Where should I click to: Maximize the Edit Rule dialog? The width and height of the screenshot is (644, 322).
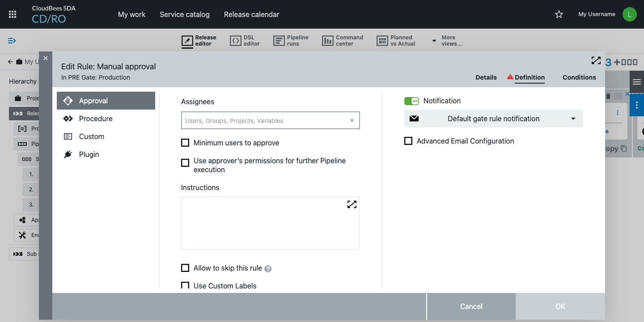point(596,60)
